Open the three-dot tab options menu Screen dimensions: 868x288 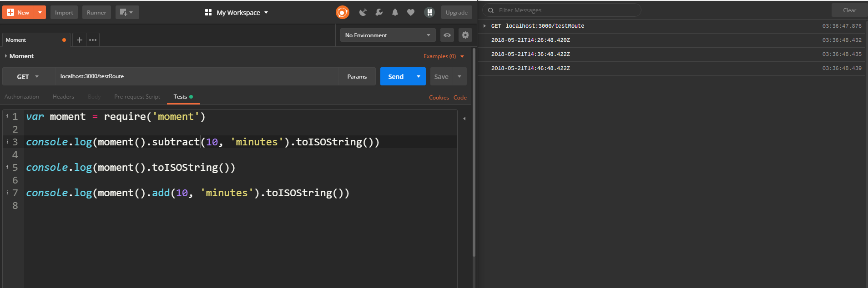pyautogui.click(x=93, y=40)
